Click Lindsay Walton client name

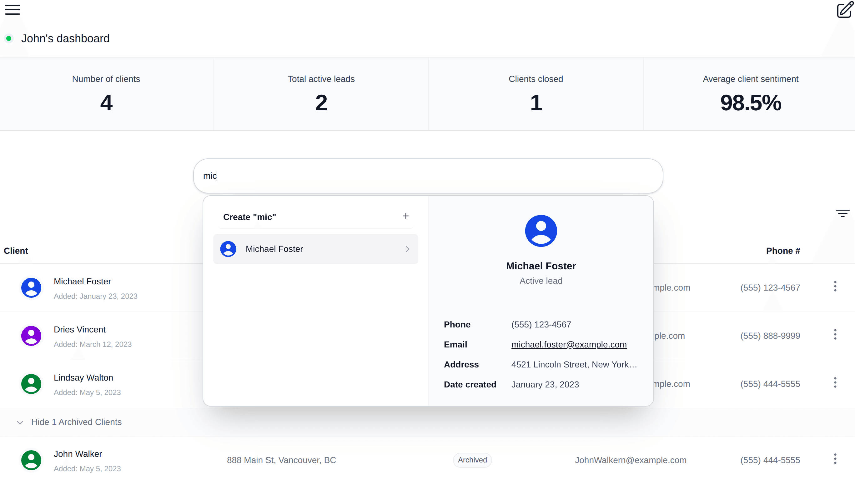tap(83, 378)
